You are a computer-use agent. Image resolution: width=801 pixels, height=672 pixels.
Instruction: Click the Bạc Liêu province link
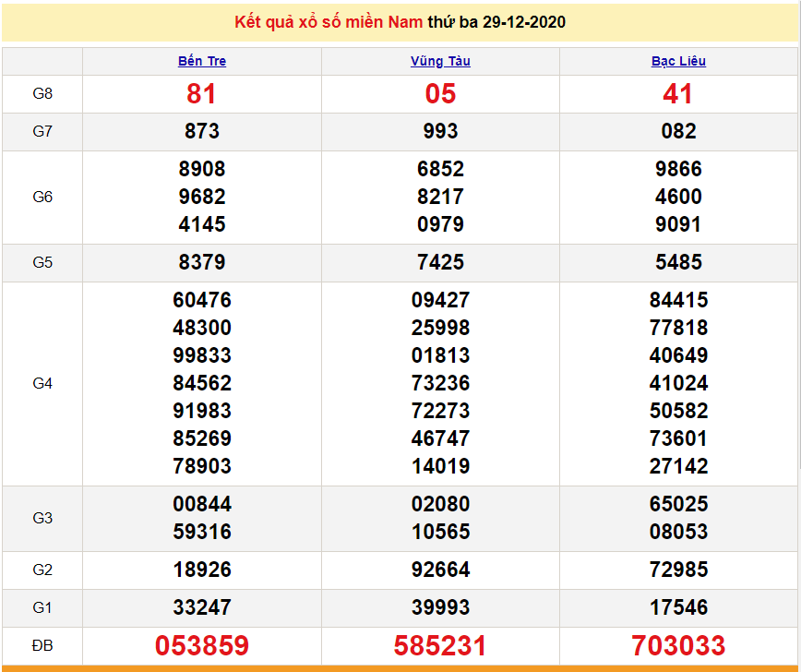[x=678, y=61]
